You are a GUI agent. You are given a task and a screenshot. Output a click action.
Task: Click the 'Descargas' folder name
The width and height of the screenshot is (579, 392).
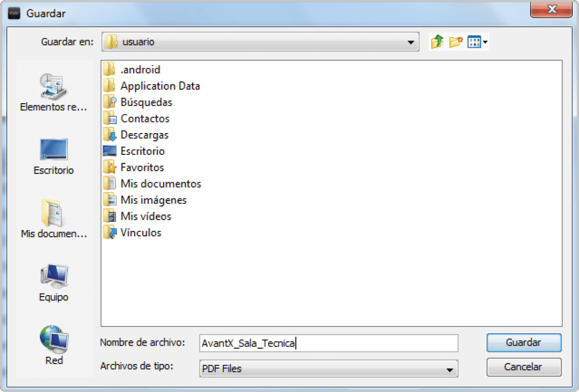coord(144,135)
